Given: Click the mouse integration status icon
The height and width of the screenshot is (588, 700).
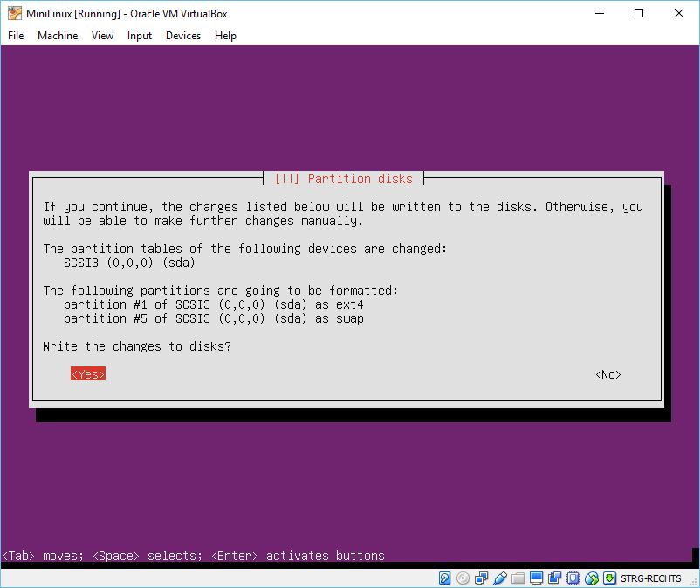Looking at the screenshot, I should pos(591,578).
